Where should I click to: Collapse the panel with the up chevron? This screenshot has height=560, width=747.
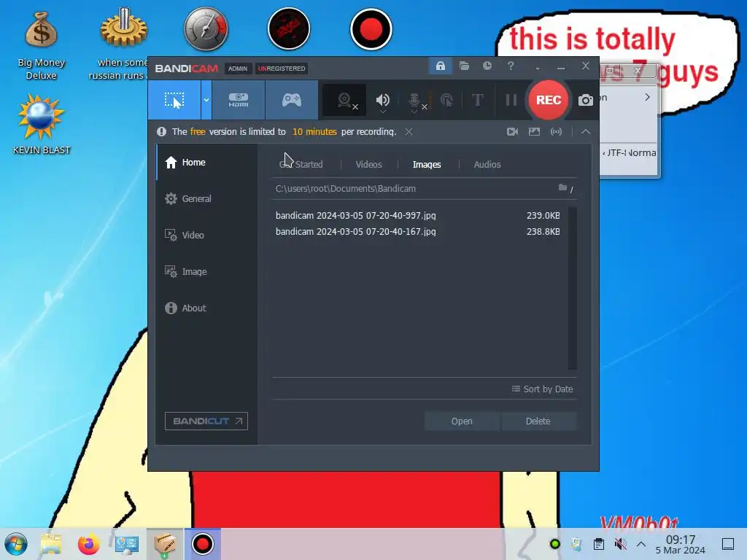pyautogui.click(x=586, y=132)
